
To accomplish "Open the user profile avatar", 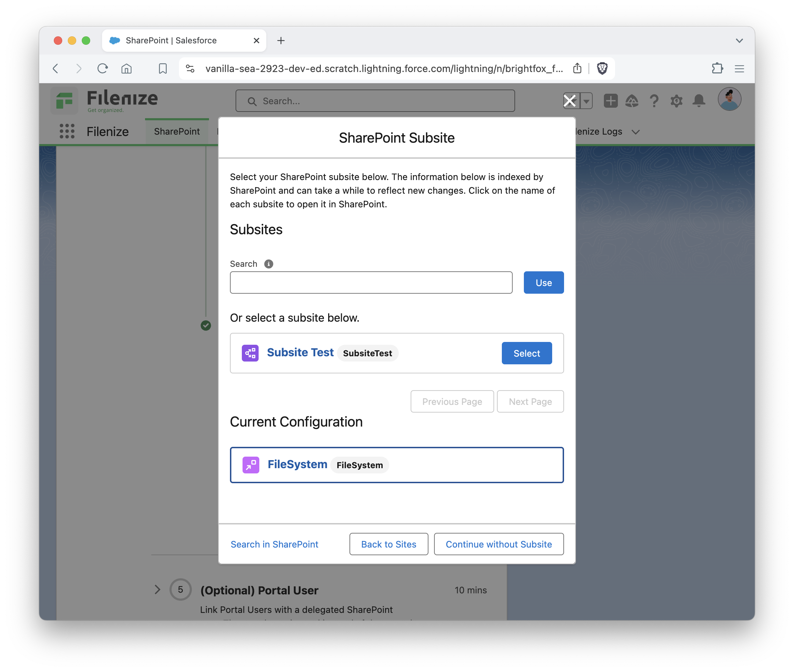I will coord(729,99).
